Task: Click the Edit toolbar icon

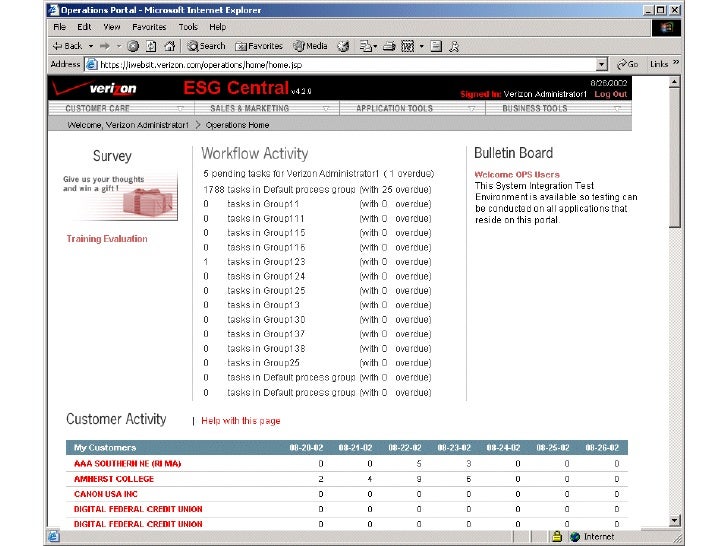Action: tap(407, 46)
